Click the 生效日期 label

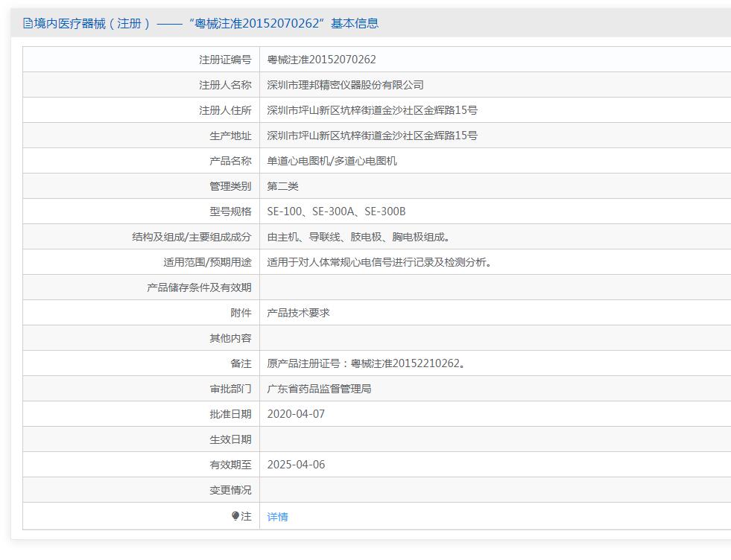pyautogui.click(x=230, y=439)
